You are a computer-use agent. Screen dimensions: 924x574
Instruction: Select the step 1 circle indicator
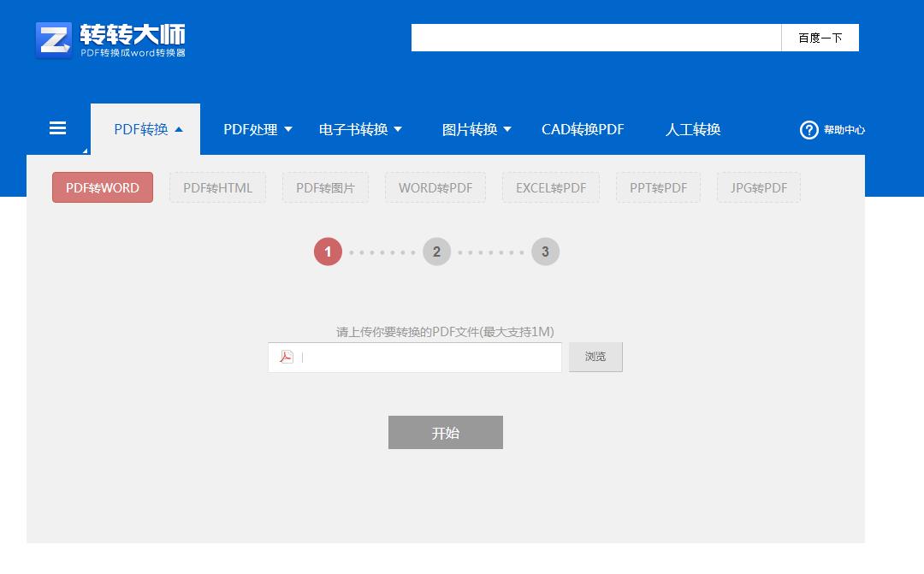click(x=328, y=251)
